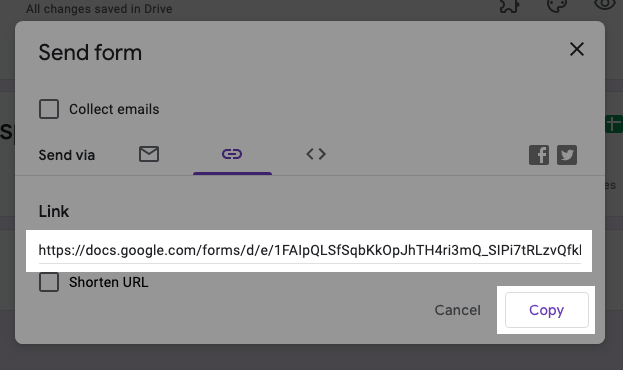The width and height of the screenshot is (623, 370).
Task: Cancel the Send form dialog
Action: [x=457, y=310]
